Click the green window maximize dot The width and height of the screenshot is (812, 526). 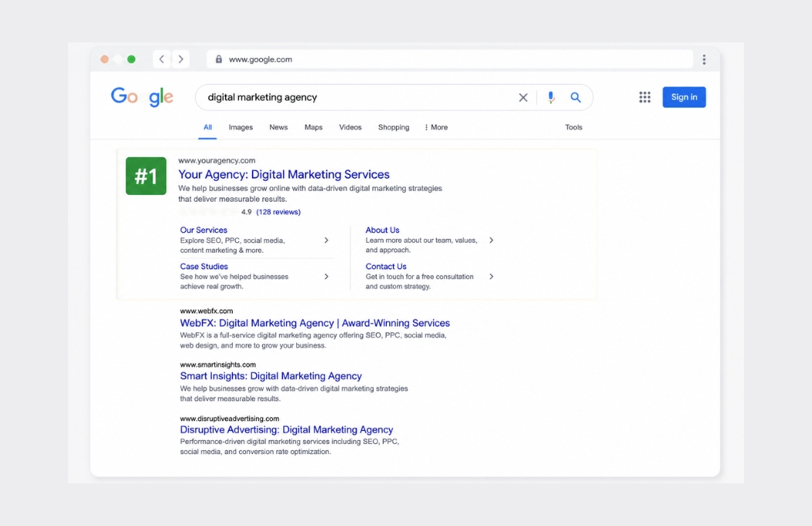[x=131, y=59]
